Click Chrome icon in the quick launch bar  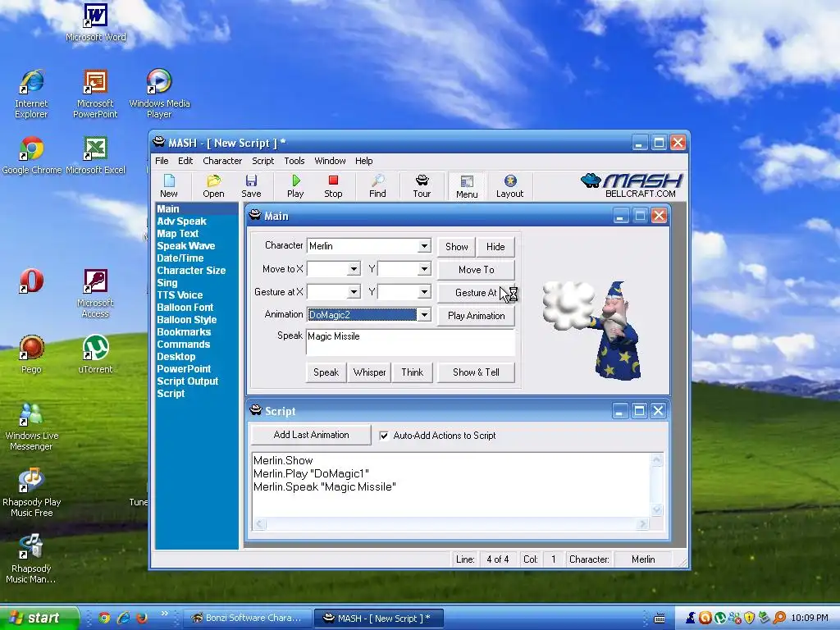[104, 618]
